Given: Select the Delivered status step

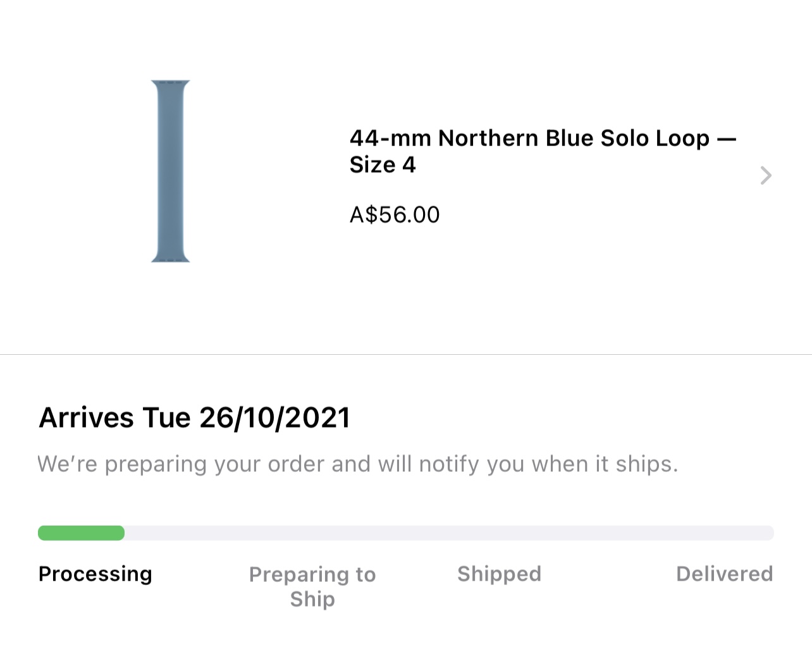Looking at the screenshot, I should (x=724, y=574).
